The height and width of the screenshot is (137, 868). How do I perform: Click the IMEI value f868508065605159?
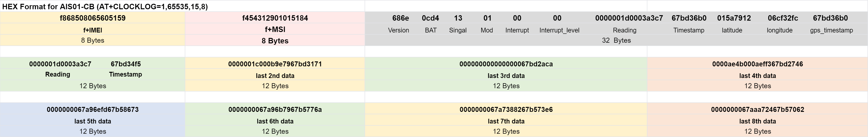93,18
